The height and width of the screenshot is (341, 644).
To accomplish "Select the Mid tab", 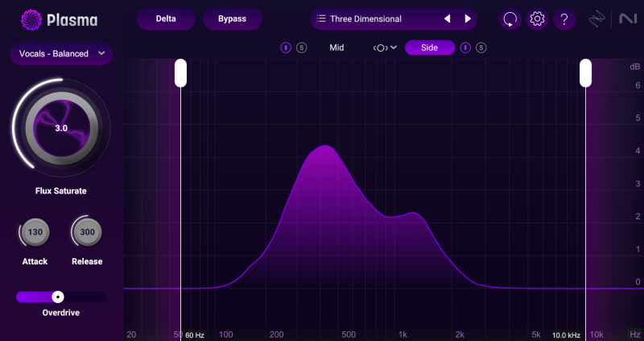I will click(x=336, y=48).
